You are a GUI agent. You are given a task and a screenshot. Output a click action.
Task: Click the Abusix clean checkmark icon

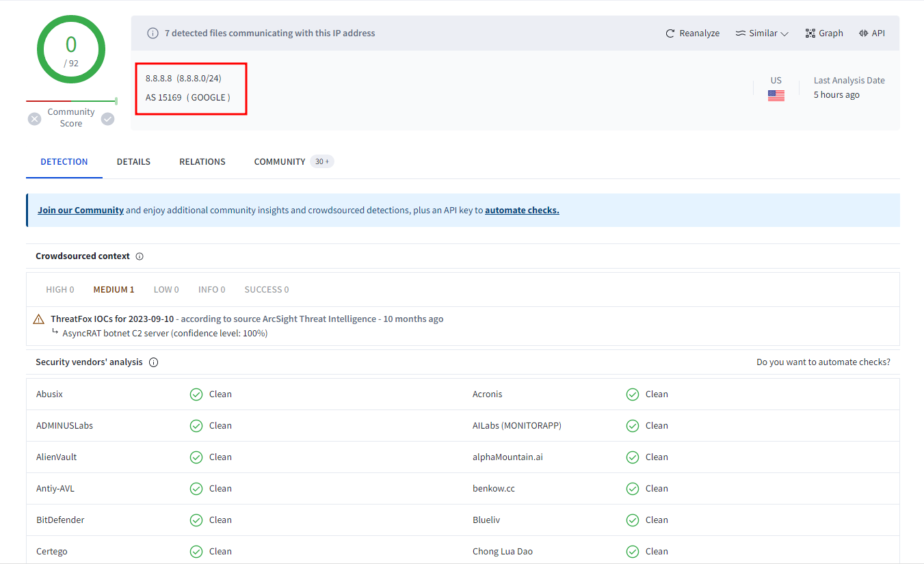196,394
